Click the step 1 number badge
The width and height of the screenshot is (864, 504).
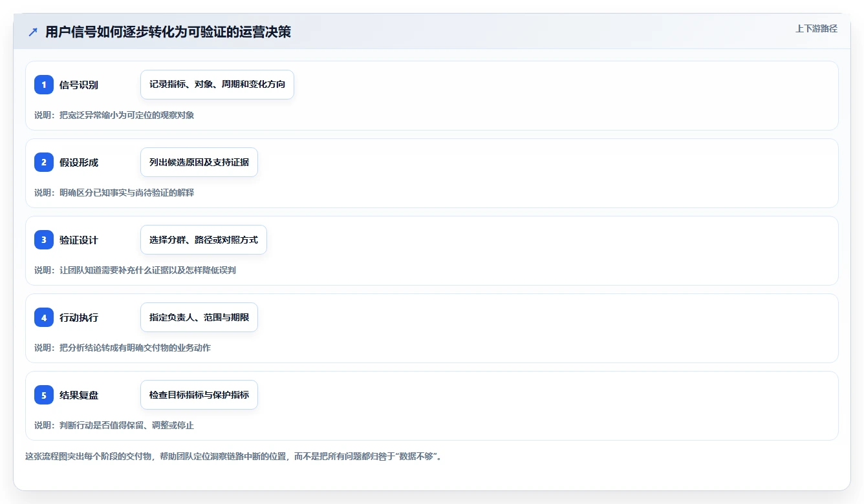[x=44, y=85]
